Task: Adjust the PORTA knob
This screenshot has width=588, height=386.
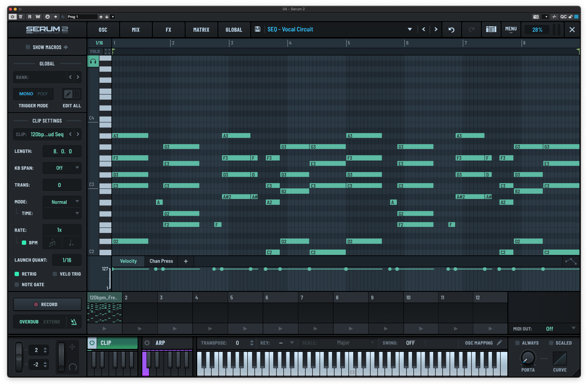Action: (x=527, y=358)
